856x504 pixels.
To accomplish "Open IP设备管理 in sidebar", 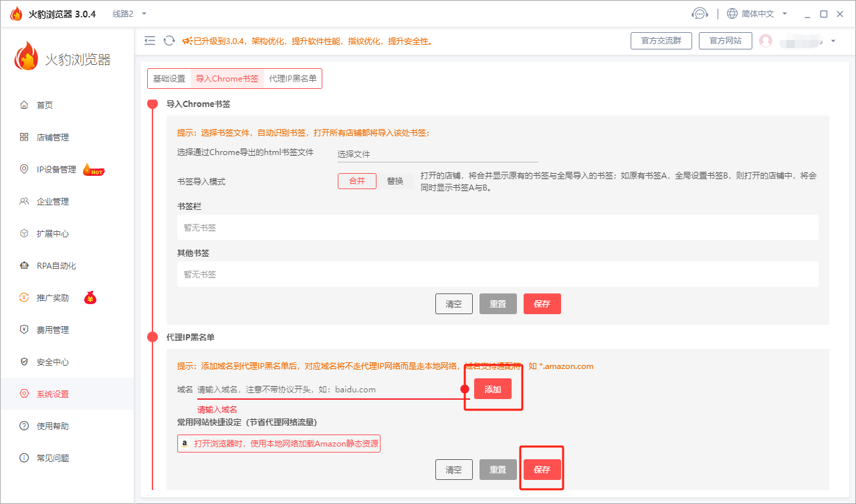I will coord(56,170).
